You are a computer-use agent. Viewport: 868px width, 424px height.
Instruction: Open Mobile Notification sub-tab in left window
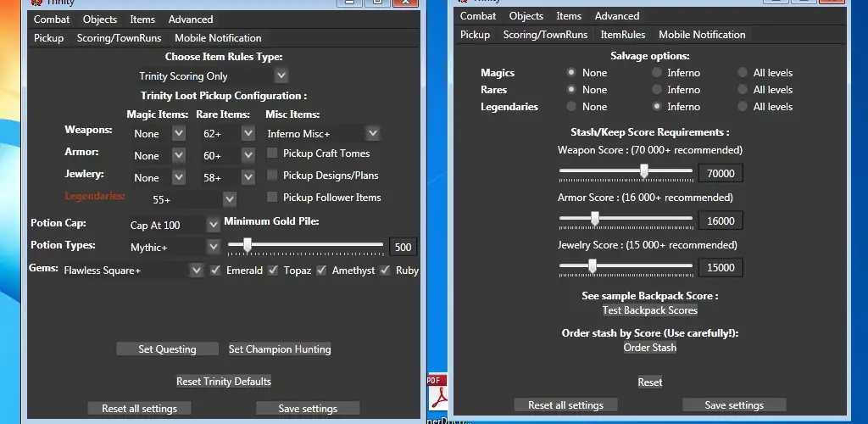[x=218, y=38]
